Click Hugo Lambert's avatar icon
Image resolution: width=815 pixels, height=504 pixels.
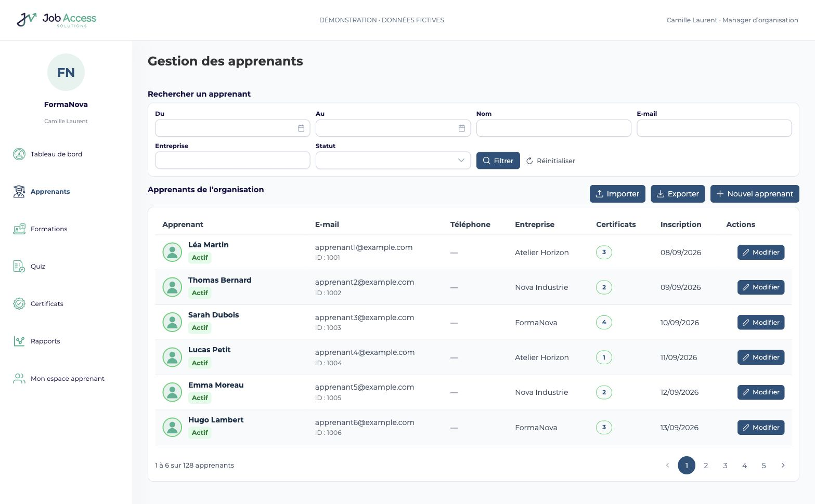(x=172, y=427)
